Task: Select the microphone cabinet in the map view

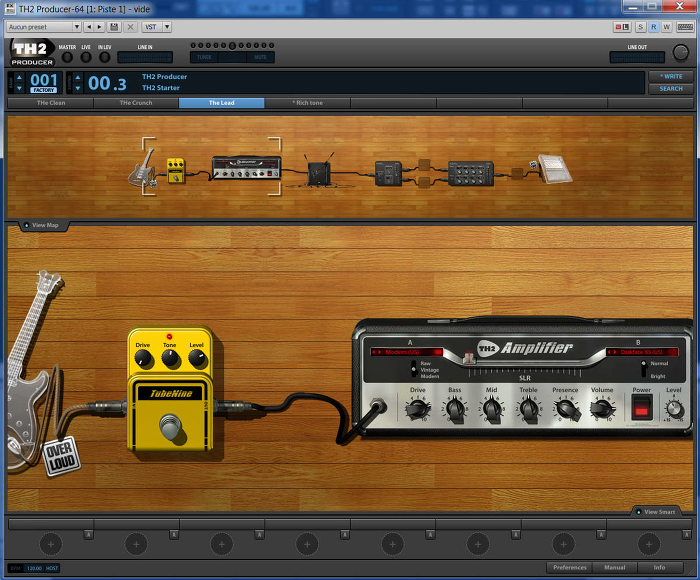Action: coord(319,172)
